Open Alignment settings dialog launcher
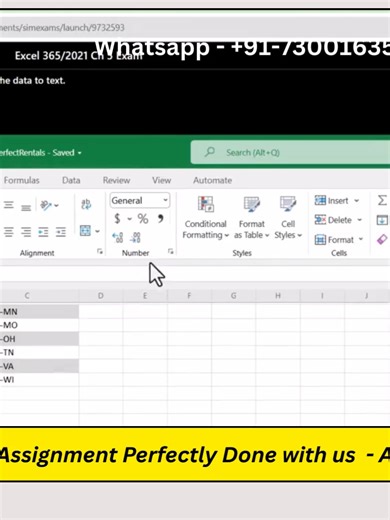Screen dimensions: 390x520 pyautogui.click(x=100, y=251)
